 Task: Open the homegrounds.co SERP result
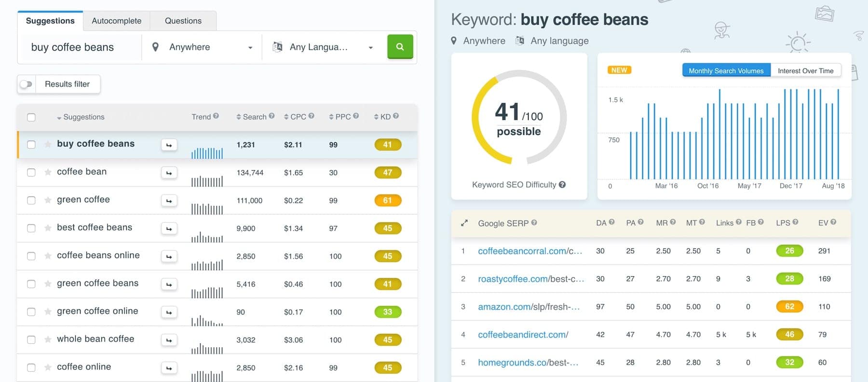pyautogui.click(x=528, y=363)
